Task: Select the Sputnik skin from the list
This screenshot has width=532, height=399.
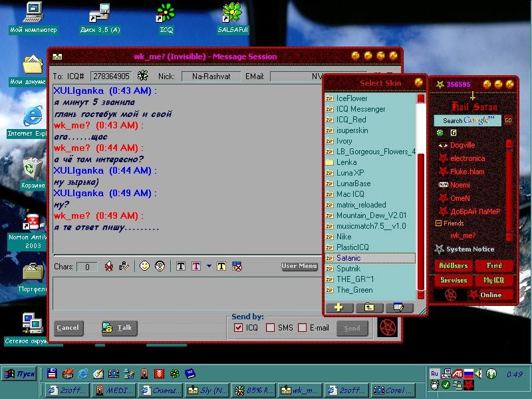Action: [x=348, y=269]
